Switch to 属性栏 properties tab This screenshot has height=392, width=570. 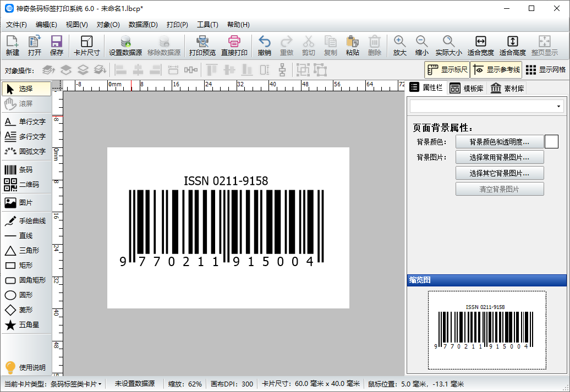click(x=426, y=87)
